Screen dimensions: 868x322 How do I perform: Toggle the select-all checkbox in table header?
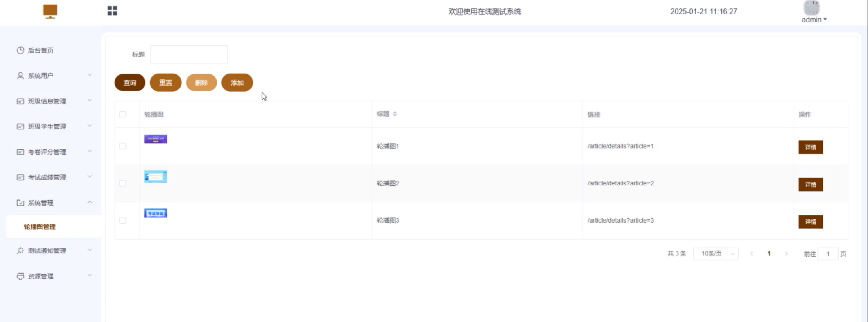[123, 114]
